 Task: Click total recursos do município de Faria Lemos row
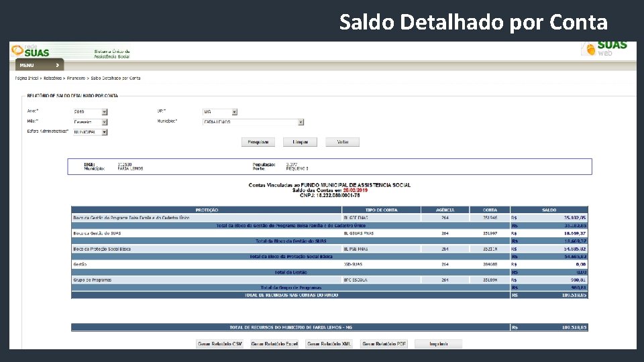click(329, 328)
